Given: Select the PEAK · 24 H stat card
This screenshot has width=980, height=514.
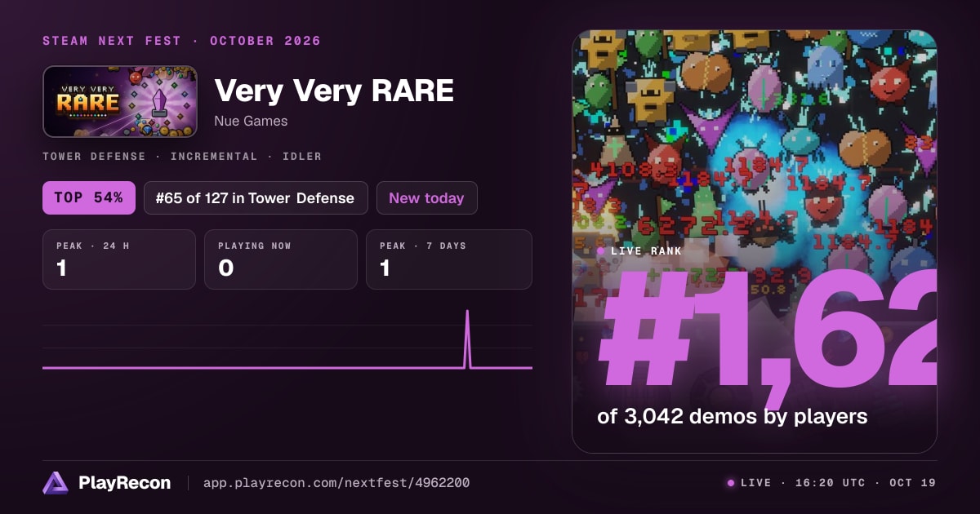Looking at the screenshot, I should (119, 259).
